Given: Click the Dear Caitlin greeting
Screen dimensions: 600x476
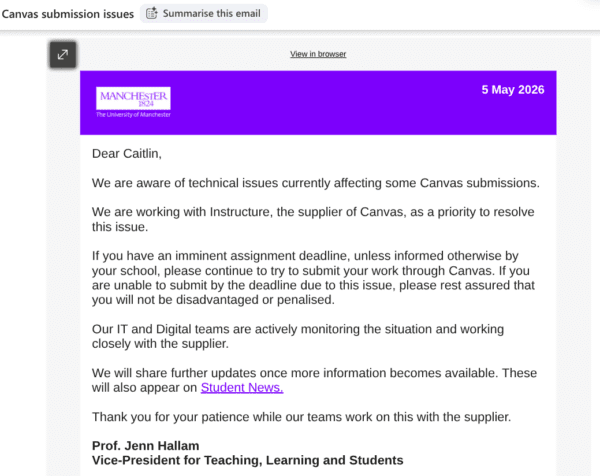Looking at the screenshot, I should pos(127,154).
